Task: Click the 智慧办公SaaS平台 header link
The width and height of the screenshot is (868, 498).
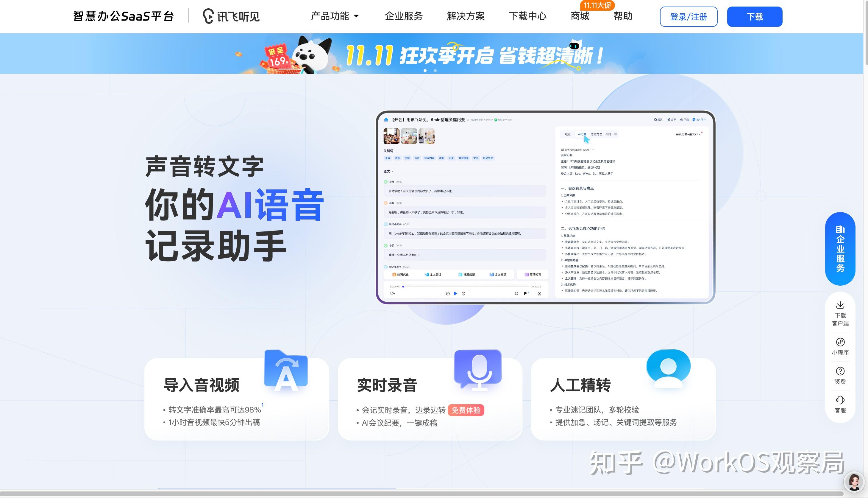Action: point(123,16)
